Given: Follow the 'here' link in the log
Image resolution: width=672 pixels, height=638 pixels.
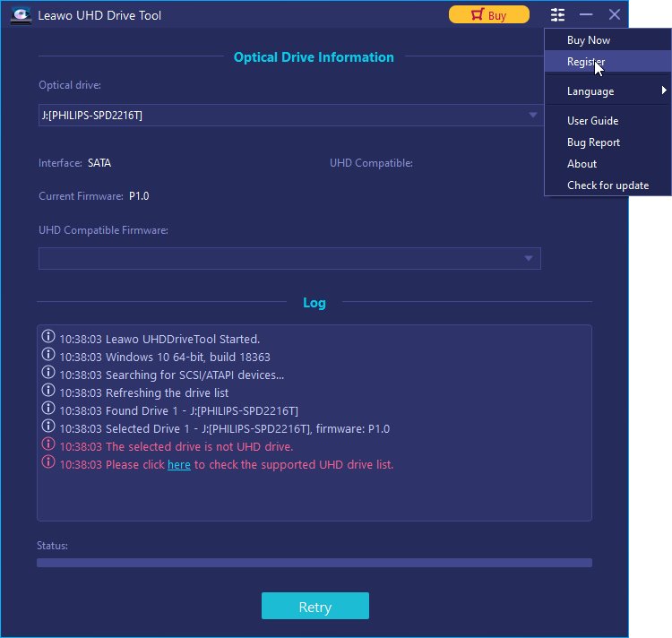Looking at the screenshot, I should click(x=179, y=464).
